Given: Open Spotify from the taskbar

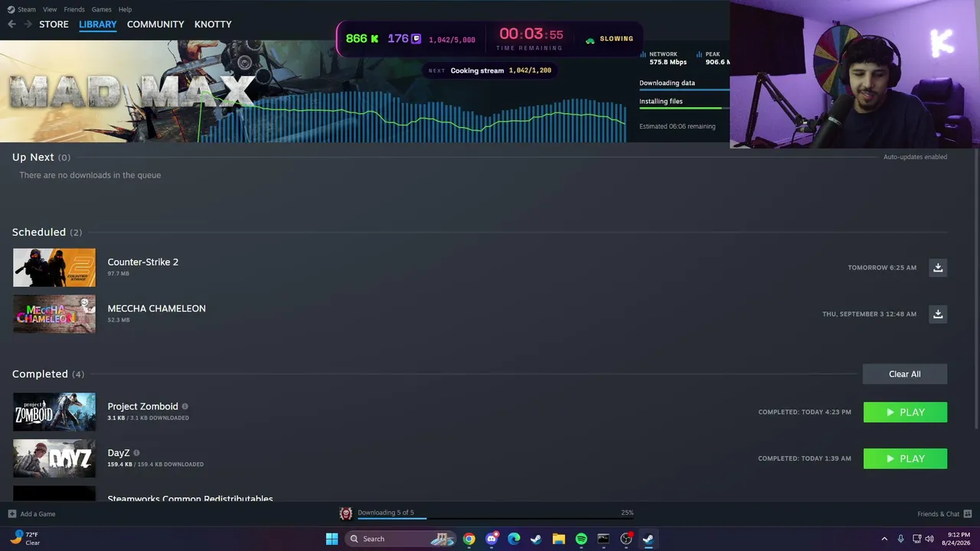Looking at the screenshot, I should tap(581, 539).
